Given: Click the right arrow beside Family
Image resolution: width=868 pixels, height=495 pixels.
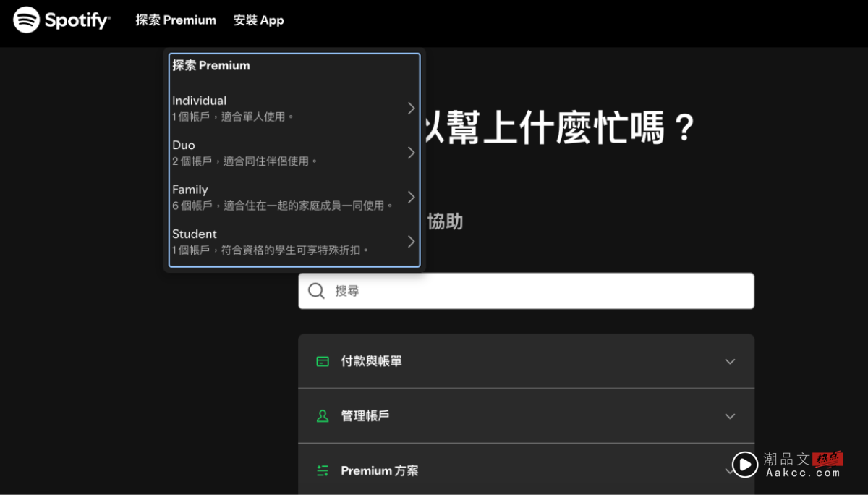Looking at the screenshot, I should click(411, 196).
